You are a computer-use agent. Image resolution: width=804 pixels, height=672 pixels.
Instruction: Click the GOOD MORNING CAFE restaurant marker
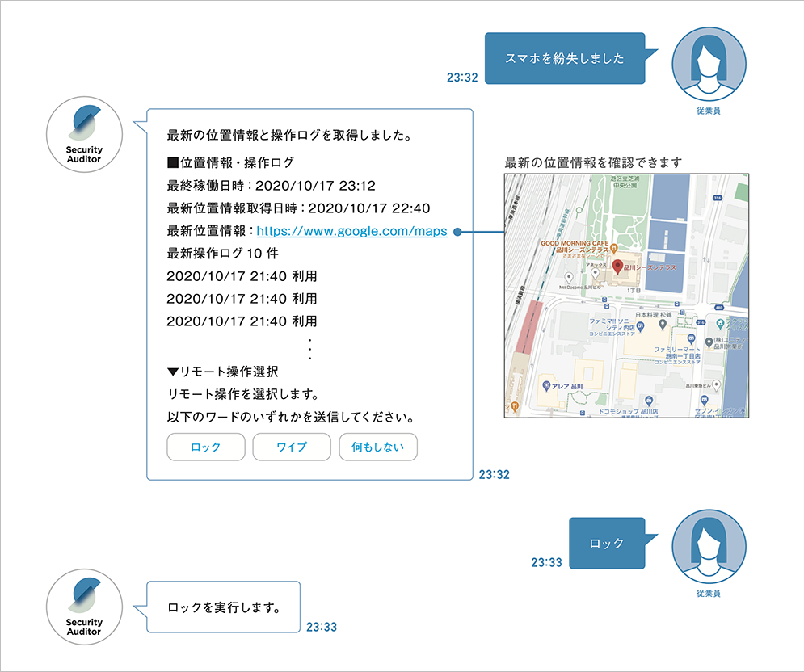tap(613, 248)
